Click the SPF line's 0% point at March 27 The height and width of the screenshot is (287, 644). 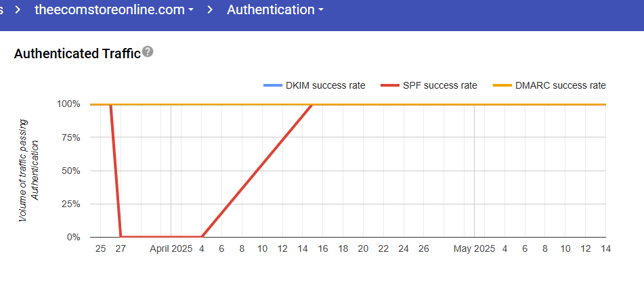pos(121,237)
